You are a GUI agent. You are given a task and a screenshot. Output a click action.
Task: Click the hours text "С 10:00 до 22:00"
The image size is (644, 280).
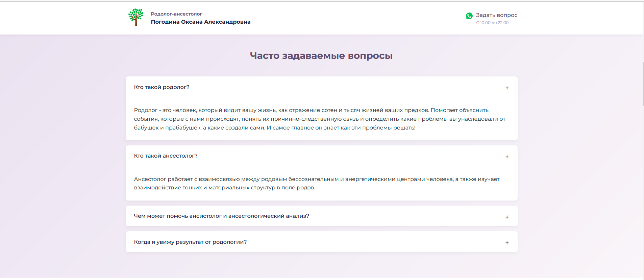coord(492,23)
